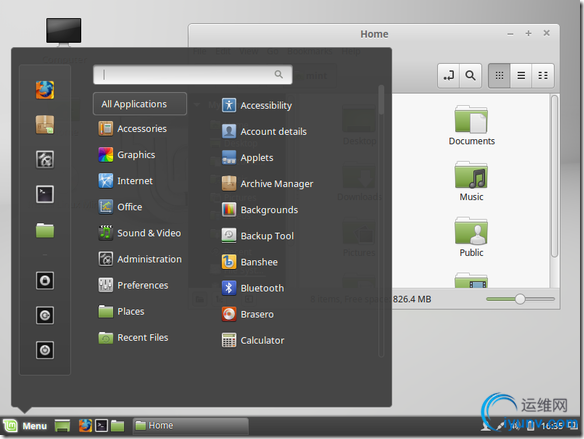Select Documents folder in Home window
The height and width of the screenshot is (439, 584).
[471, 125]
